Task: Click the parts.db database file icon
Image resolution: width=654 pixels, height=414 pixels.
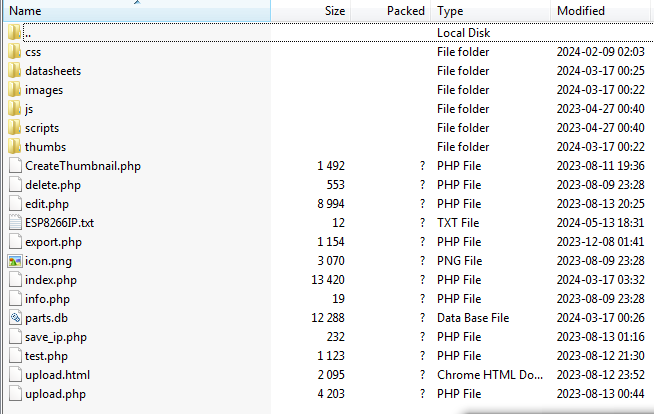Action: [15, 318]
